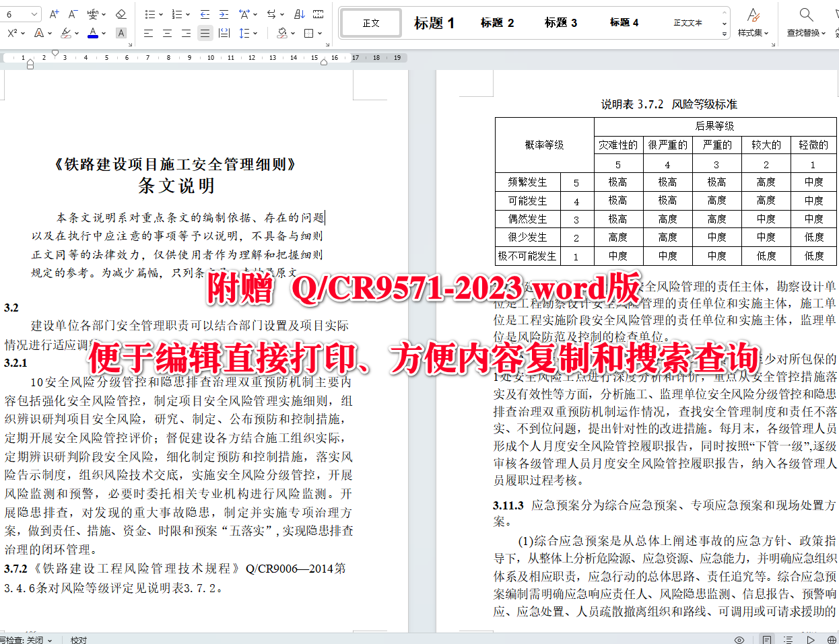Click the bulleted list icon

pyautogui.click(x=150, y=13)
